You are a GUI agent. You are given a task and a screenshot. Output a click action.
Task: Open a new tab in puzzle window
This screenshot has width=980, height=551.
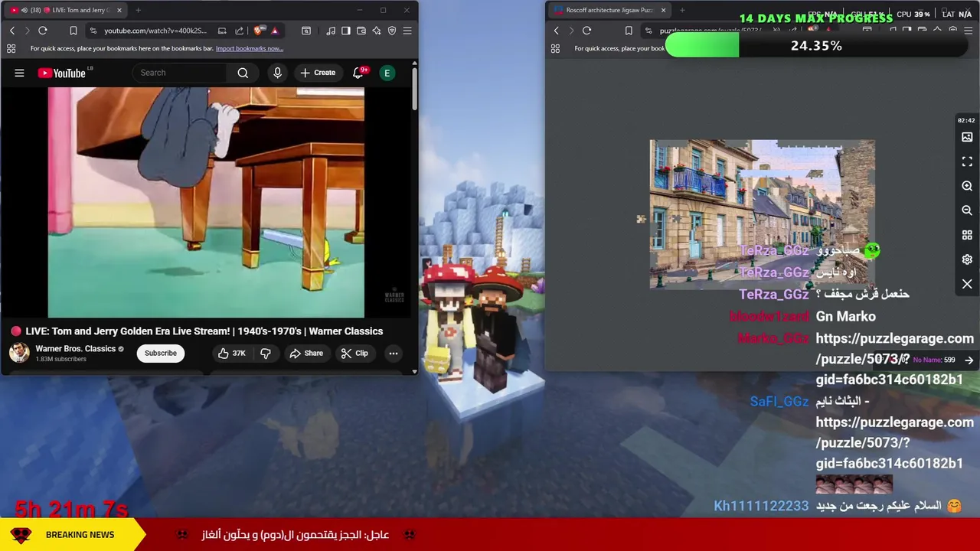(682, 10)
